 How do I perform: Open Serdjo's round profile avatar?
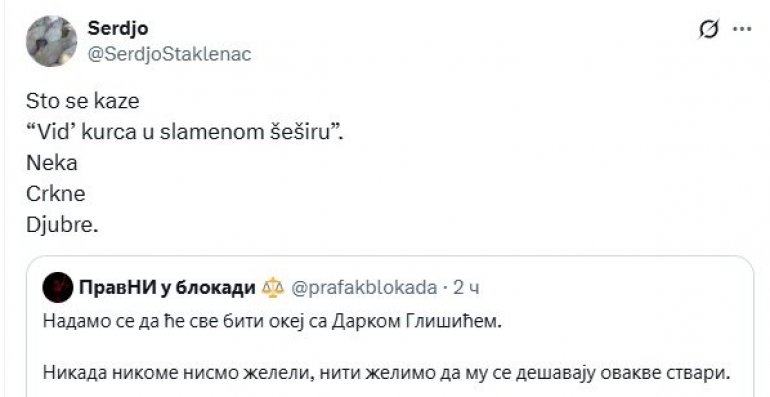click(52, 41)
